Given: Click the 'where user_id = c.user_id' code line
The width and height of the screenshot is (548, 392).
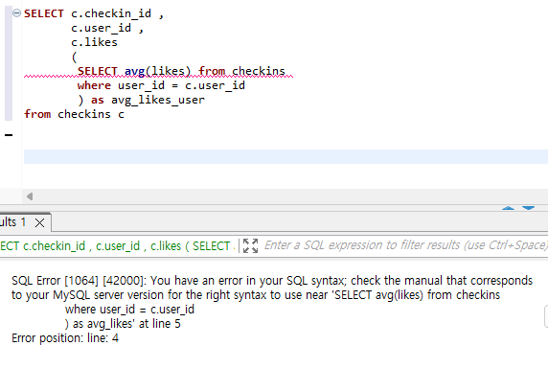Looking at the screenshot, I should pyautogui.click(x=161, y=85).
